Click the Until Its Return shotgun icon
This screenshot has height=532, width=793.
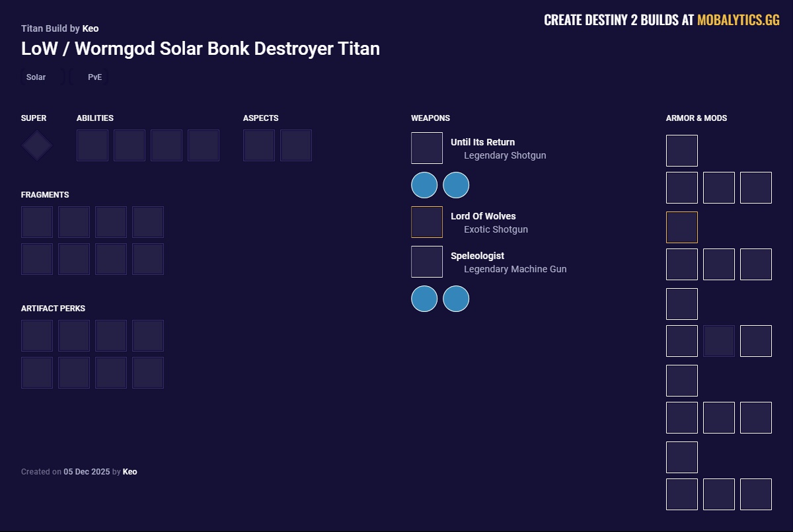coord(426,148)
